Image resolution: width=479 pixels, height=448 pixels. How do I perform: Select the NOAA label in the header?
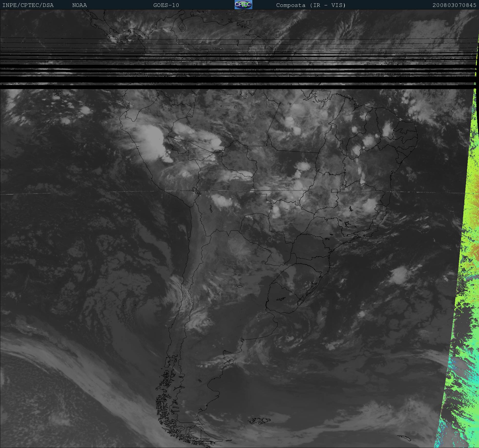pos(79,5)
